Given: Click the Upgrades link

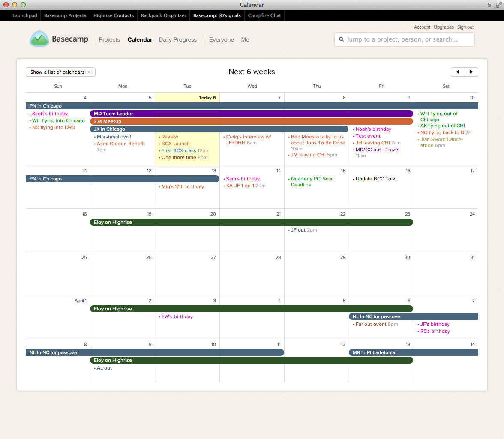Looking at the screenshot, I should click(x=444, y=27).
